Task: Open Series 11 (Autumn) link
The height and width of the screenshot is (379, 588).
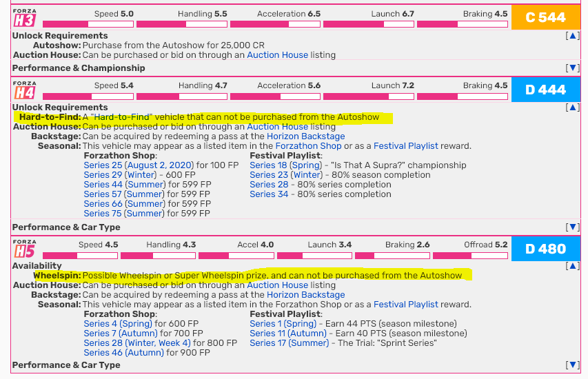Action: coord(288,334)
